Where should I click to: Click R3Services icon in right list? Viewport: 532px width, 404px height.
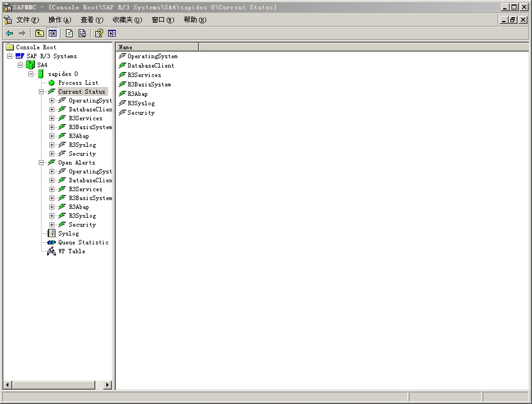[x=122, y=75]
